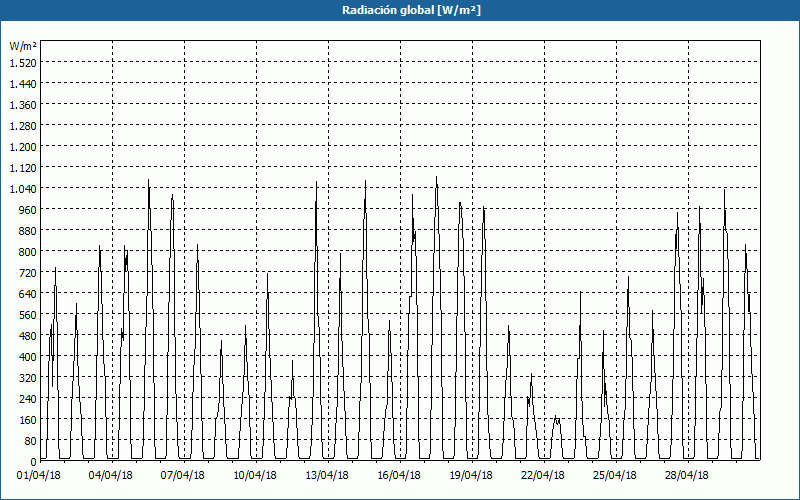800x500 pixels.
Task: Click the 13/04/18 date label
Action: (x=327, y=476)
